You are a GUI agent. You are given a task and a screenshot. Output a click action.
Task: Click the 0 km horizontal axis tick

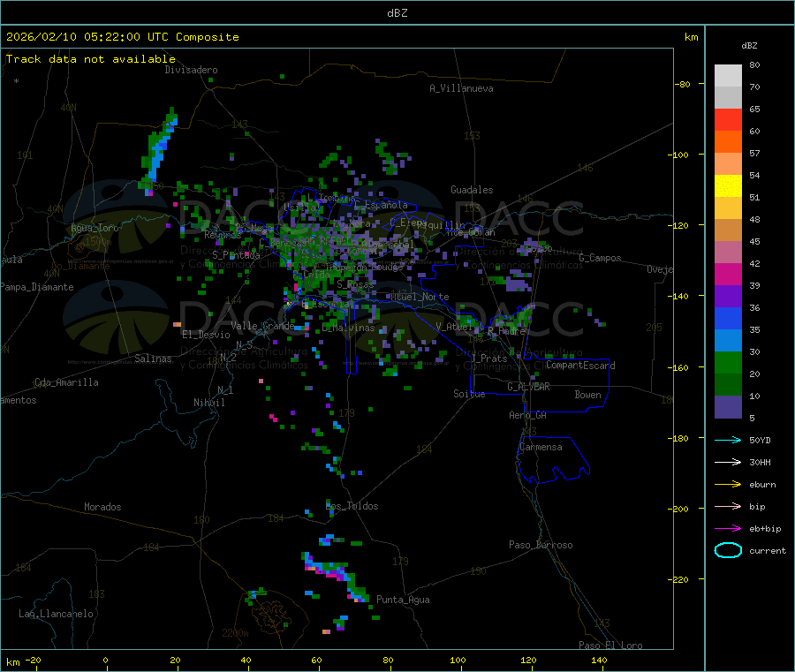(105, 660)
